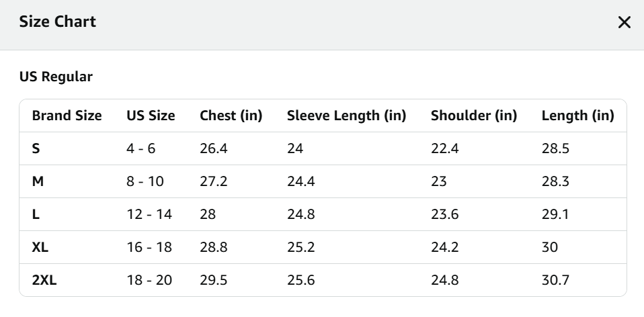Viewport: 644px width, 317px height.
Task: Select the 25.2 sleeve length cell
Action: tap(301, 247)
